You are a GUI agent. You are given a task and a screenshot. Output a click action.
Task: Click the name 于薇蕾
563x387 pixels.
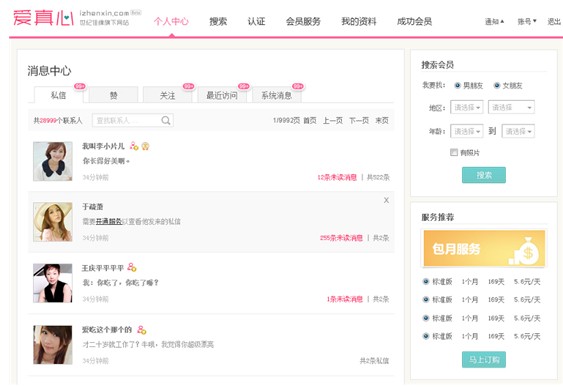93,206
